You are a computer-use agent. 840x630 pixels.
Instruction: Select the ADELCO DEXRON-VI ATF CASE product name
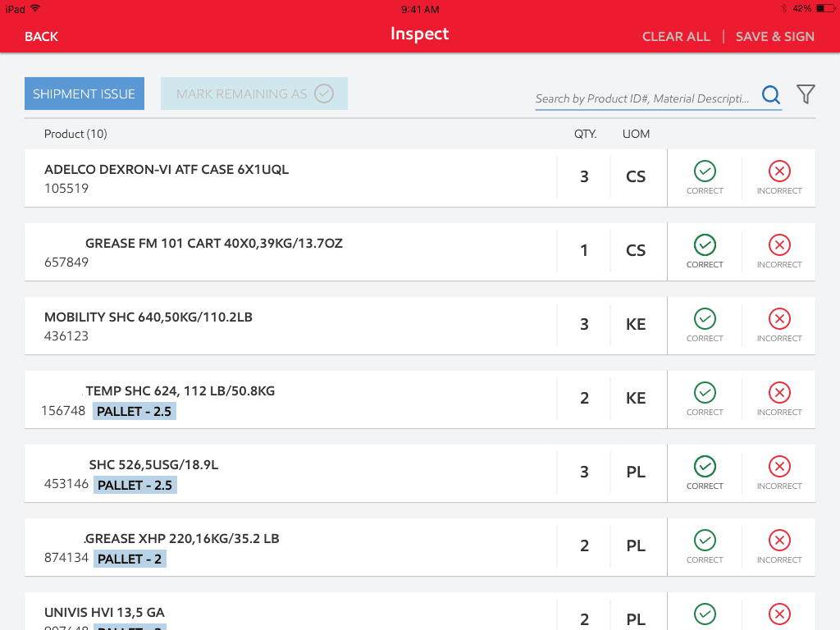click(166, 169)
